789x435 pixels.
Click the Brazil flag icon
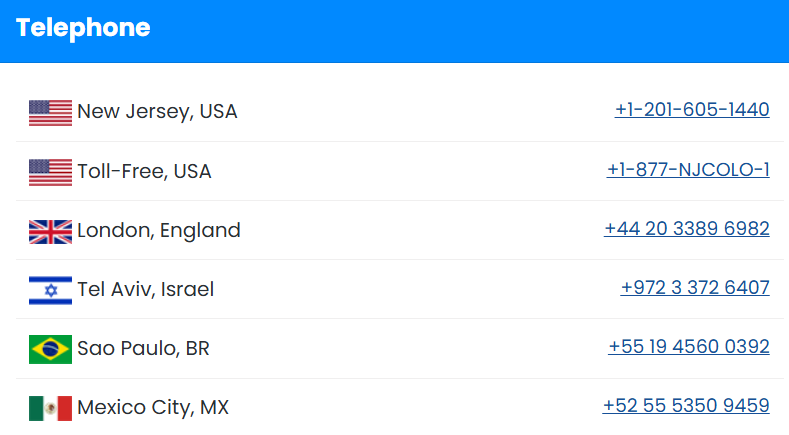click(x=50, y=349)
